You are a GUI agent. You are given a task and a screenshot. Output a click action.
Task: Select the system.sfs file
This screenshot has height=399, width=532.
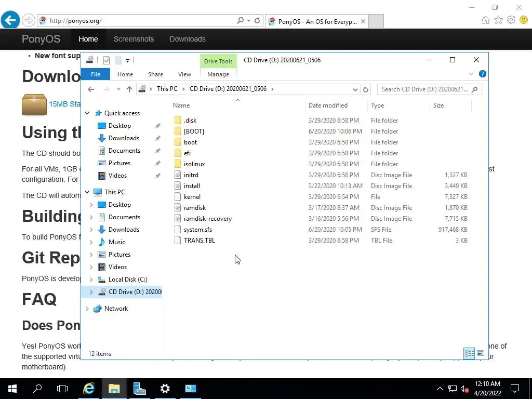[x=198, y=230]
